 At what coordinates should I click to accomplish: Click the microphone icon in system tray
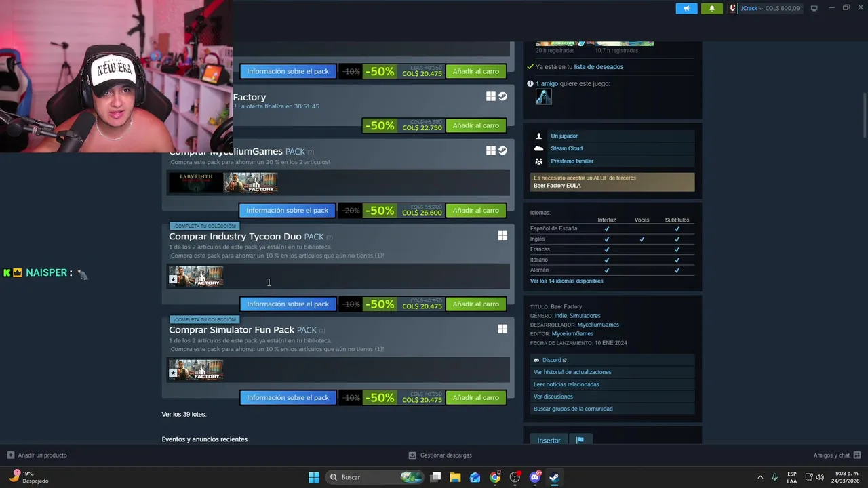(774, 477)
